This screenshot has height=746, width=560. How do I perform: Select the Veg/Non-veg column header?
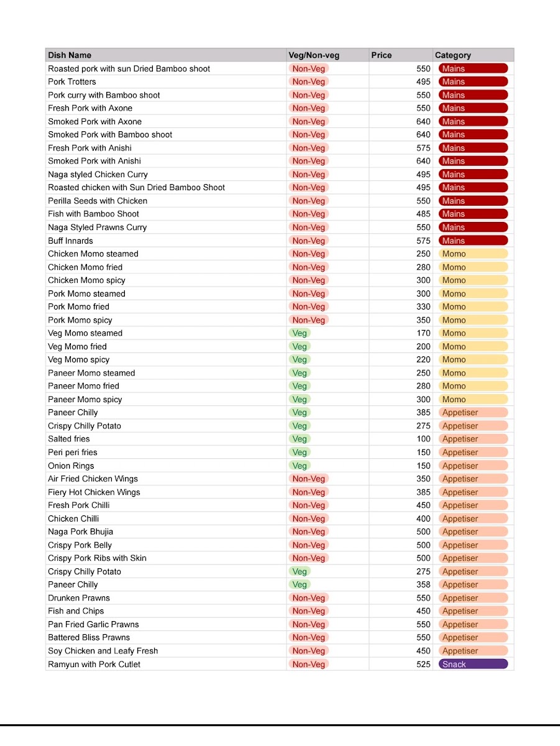click(328, 55)
